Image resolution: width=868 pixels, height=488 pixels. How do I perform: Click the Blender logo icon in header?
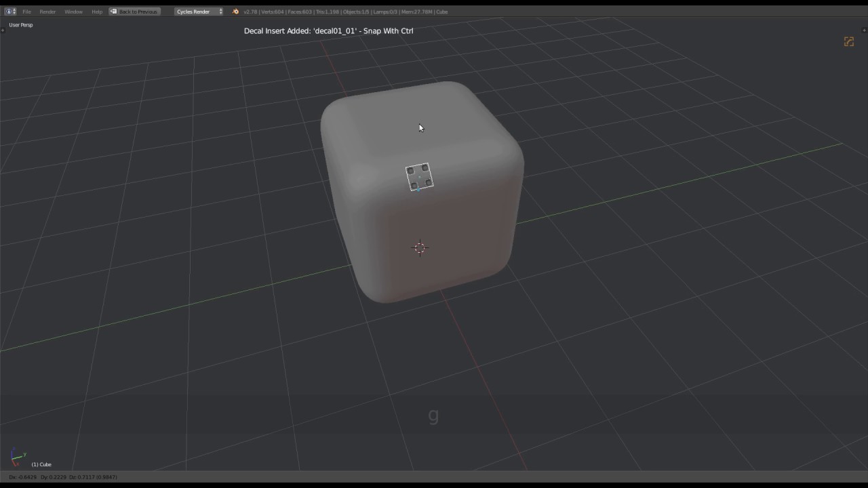coord(235,12)
